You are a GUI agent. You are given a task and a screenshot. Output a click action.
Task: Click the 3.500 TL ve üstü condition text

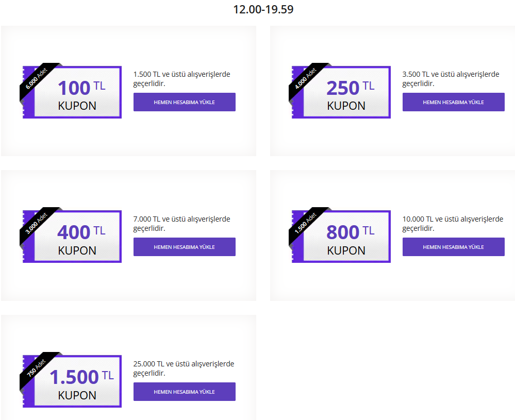click(451, 79)
